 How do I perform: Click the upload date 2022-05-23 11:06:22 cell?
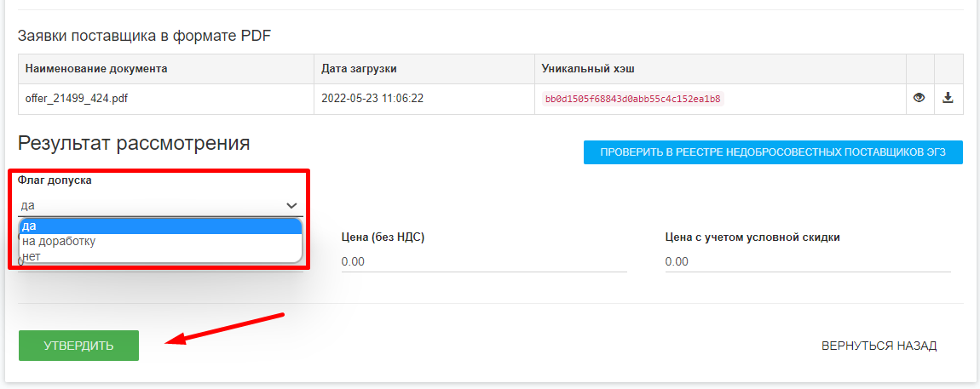point(372,99)
